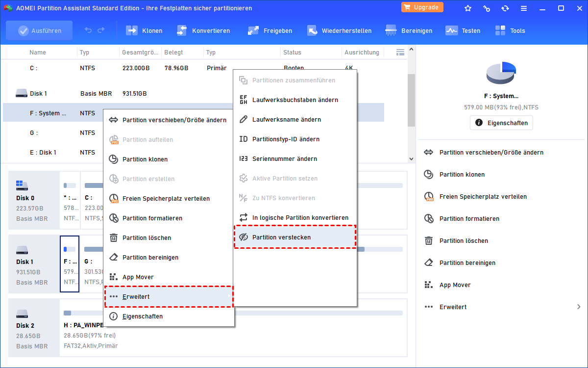Choose Partition verstecken in submenu

[x=295, y=237]
